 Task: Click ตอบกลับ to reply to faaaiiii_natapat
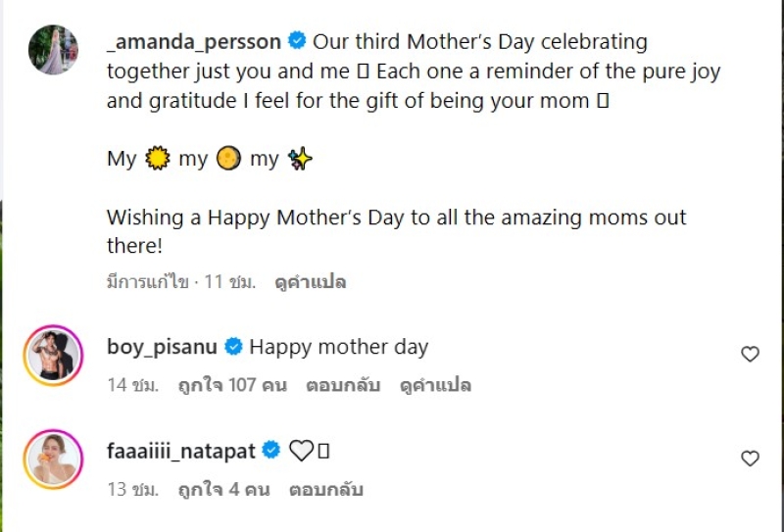coord(326,489)
